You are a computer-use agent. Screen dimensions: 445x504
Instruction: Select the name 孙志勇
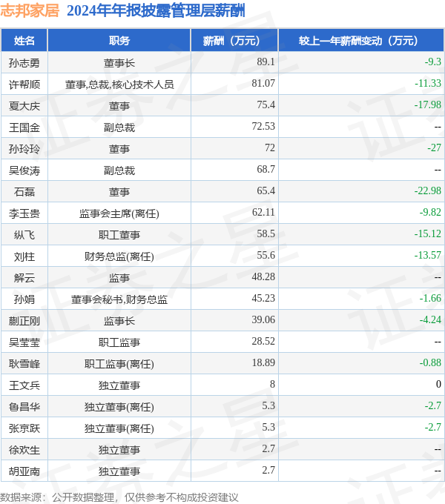click(24, 63)
